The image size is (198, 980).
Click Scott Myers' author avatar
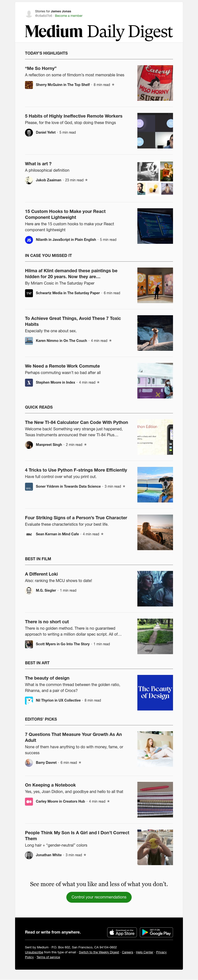coord(29,644)
